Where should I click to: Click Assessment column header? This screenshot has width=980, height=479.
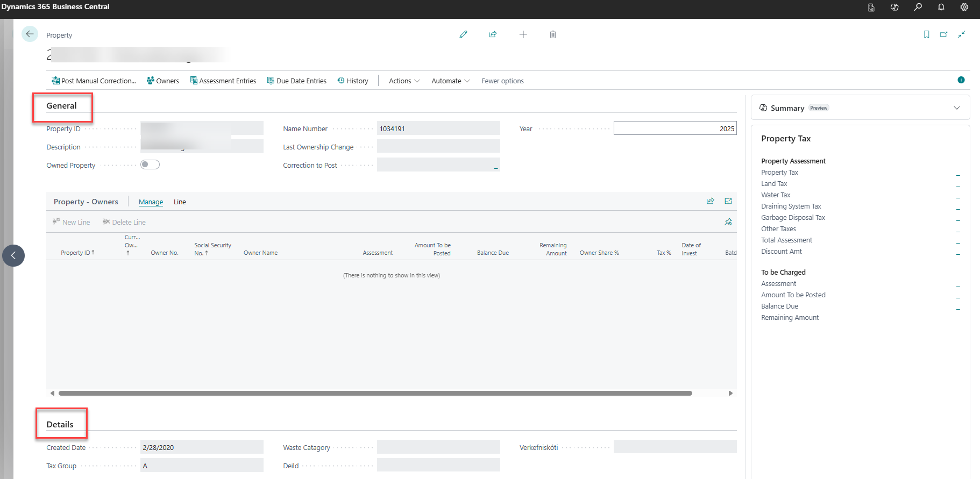point(378,253)
